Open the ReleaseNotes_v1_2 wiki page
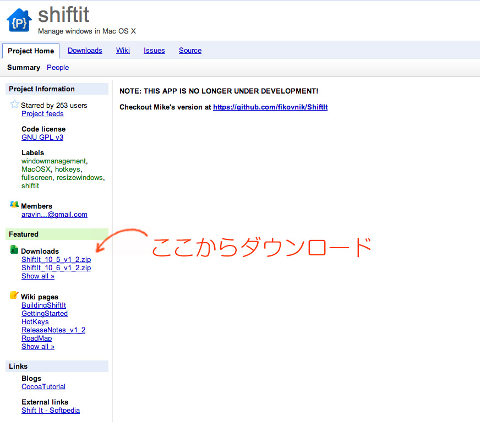Viewport: 480px width, 448px height. [53, 330]
